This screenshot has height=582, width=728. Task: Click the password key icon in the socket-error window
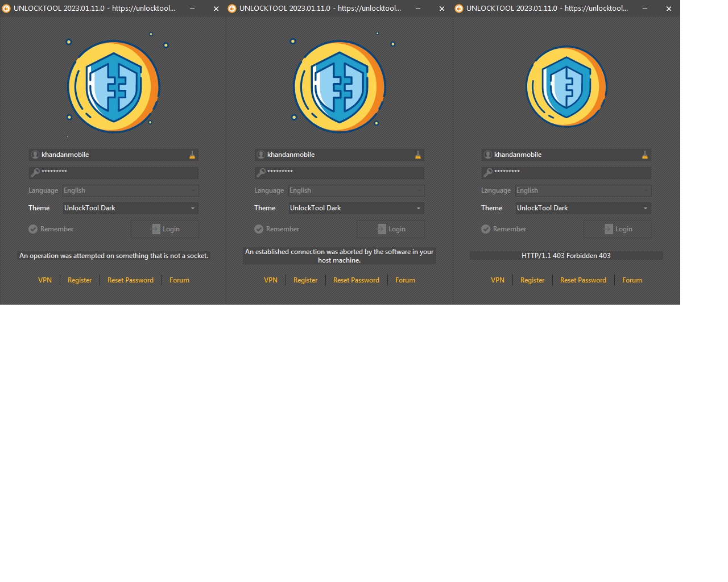(x=35, y=172)
